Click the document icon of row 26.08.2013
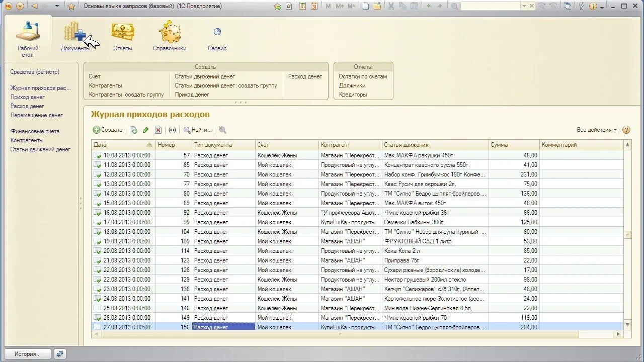This screenshot has height=362, width=644. [98, 318]
